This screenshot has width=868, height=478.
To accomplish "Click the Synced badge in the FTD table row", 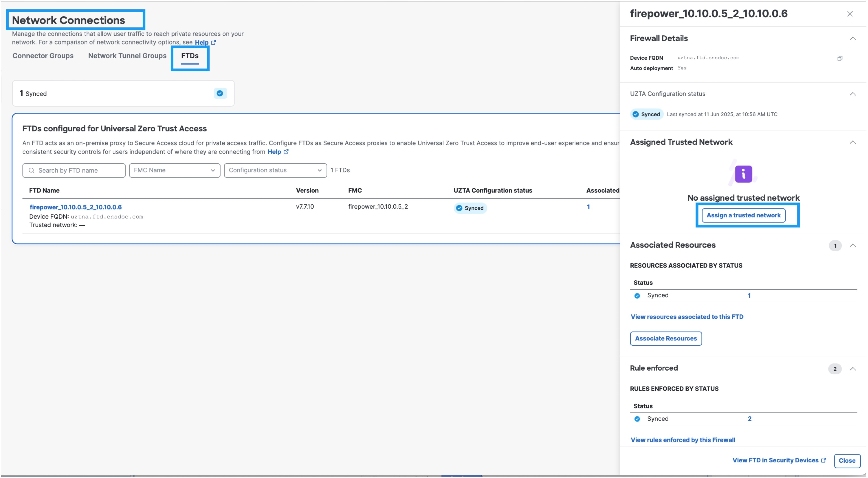I will (470, 208).
